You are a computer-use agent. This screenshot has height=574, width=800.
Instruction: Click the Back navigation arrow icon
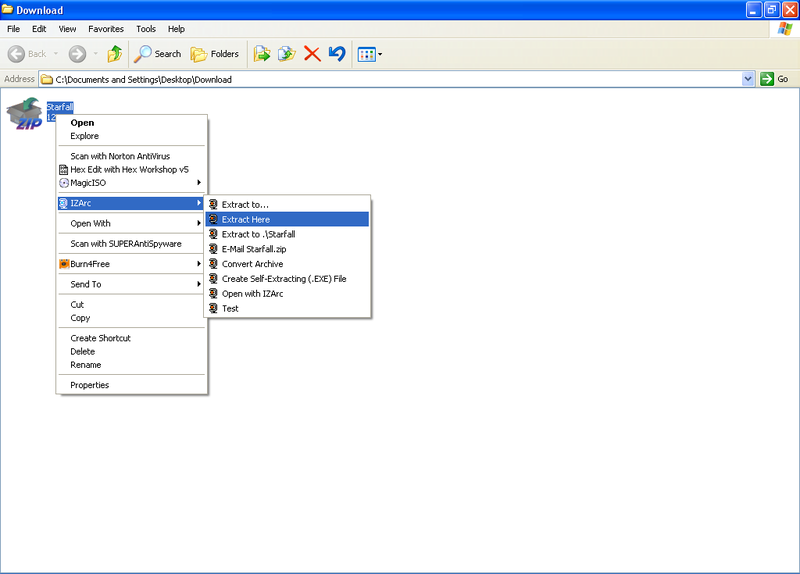pos(16,54)
